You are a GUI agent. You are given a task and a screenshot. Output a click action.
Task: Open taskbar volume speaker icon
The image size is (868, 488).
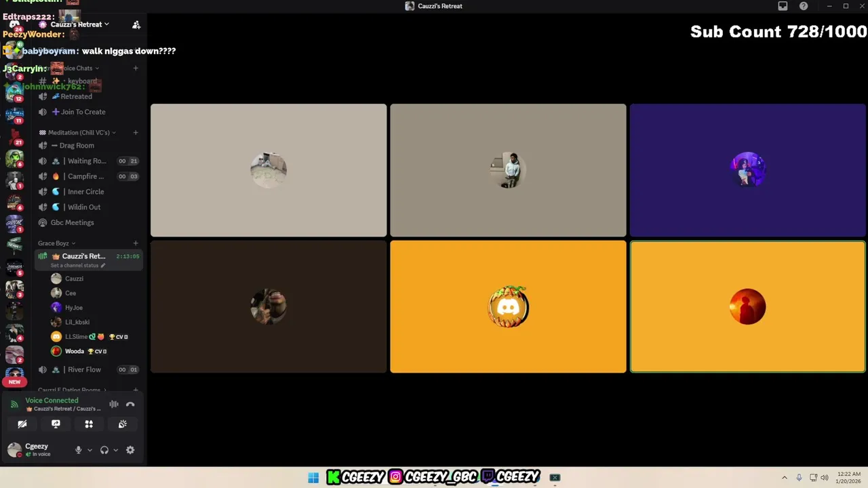(x=825, y=477)
